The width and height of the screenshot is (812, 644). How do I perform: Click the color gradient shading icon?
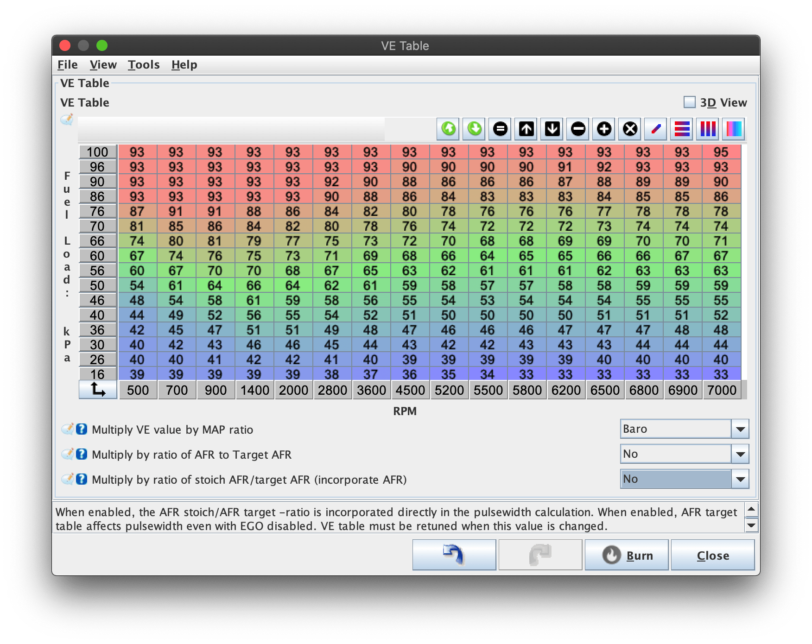(x=734, y=129)
